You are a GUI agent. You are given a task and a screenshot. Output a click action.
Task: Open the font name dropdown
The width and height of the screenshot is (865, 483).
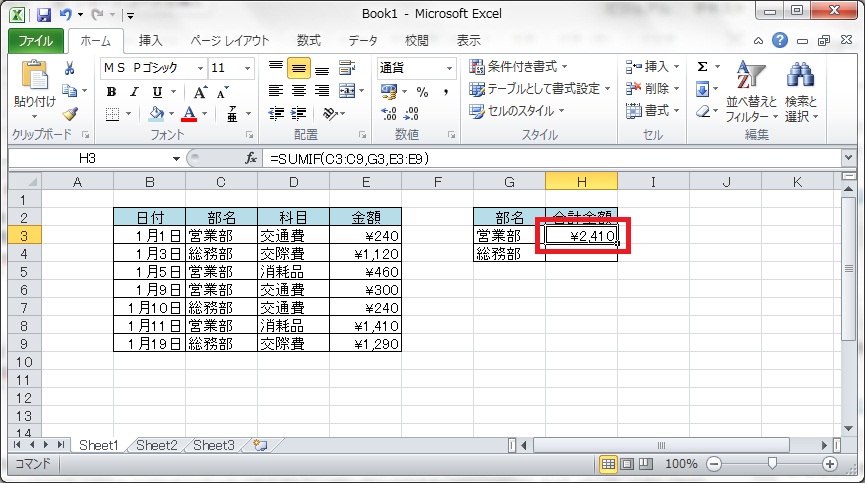(201, 68)
